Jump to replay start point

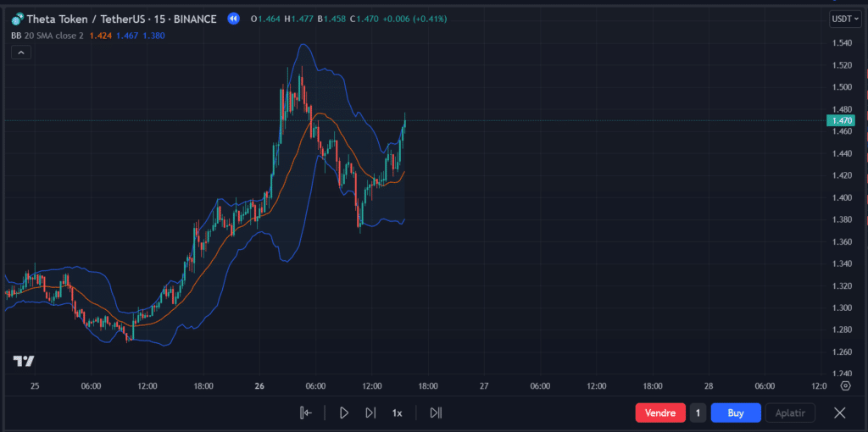point(305,413)
